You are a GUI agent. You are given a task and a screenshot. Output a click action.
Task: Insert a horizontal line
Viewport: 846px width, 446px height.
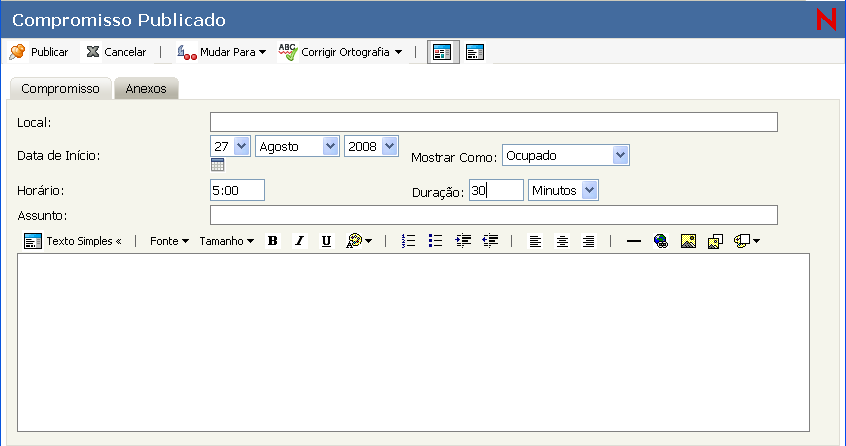(x=634, y=241)
